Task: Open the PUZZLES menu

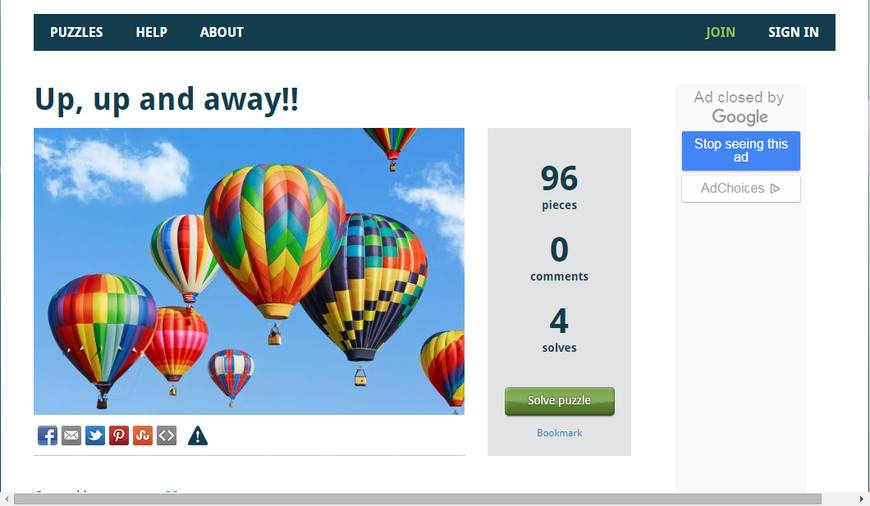Action: (77, 32)
